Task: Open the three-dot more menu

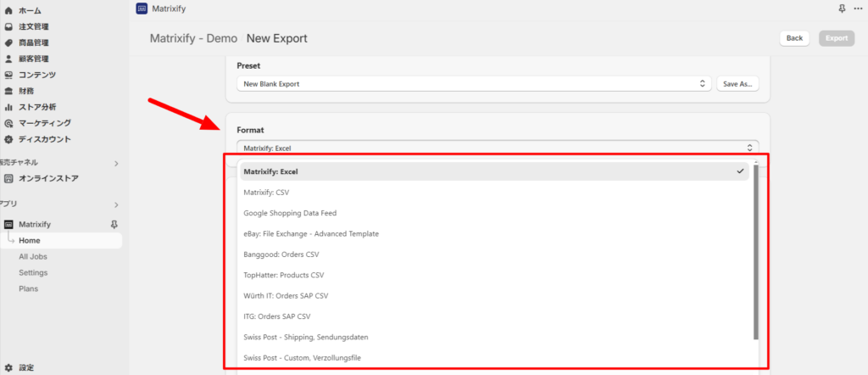Action: click(x=858, y=8)
